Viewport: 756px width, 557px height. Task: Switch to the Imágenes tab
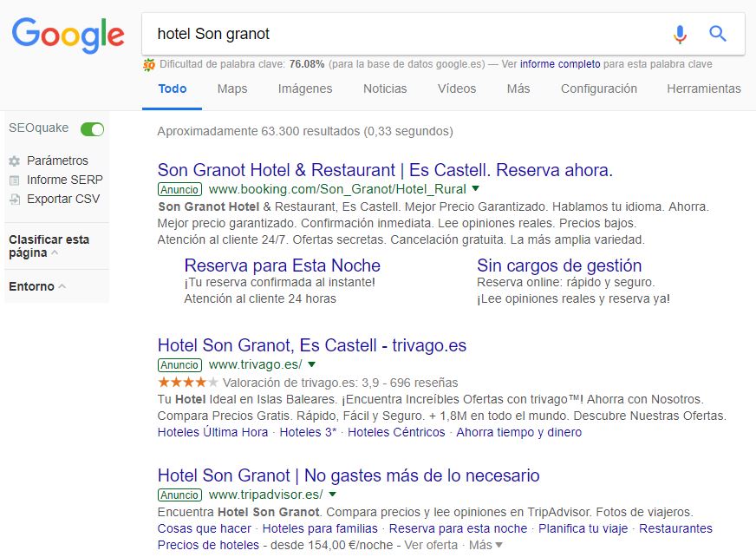point(305,88)
